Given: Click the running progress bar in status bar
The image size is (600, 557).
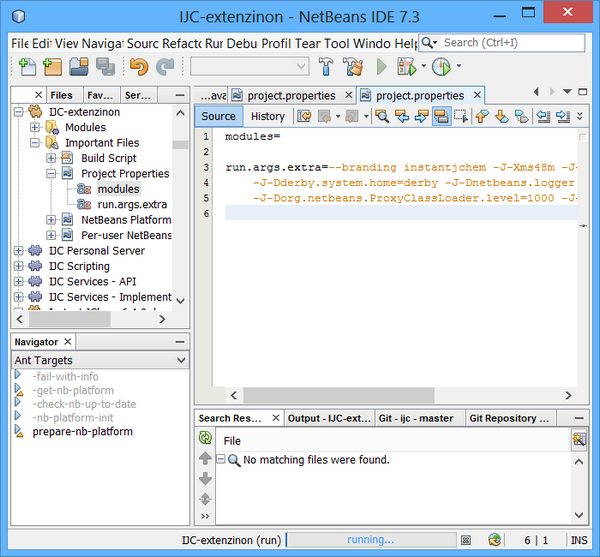Looking at the screenshot, I should pyautogui.click(x=370, y=540).
